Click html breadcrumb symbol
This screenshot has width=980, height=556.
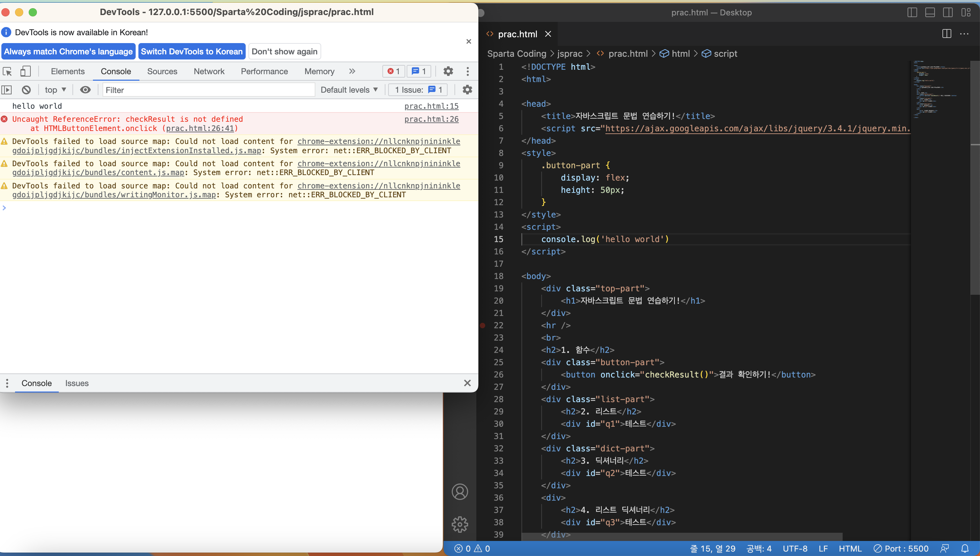[x=675, y=54]
